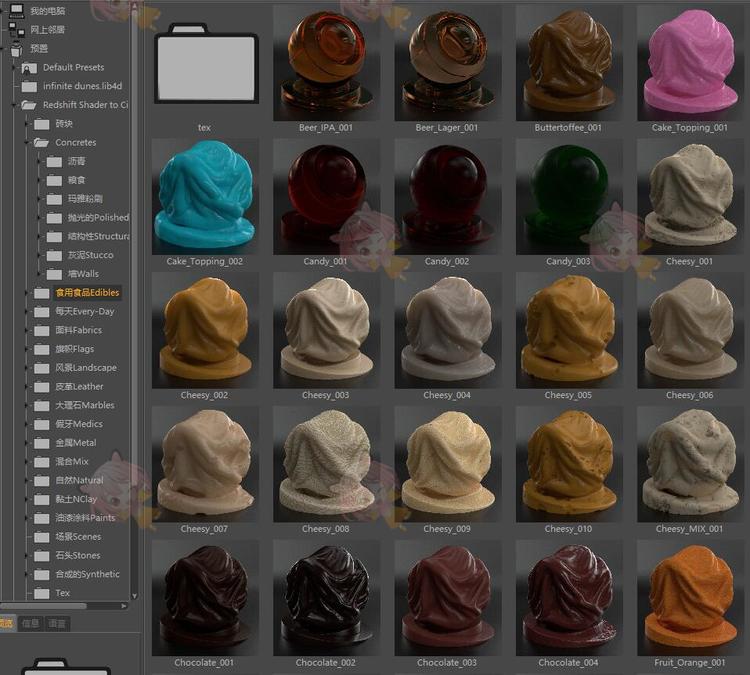Click the Stucco folder icon
The width and height of the screenshot is (750, 675).
[53, 255]
